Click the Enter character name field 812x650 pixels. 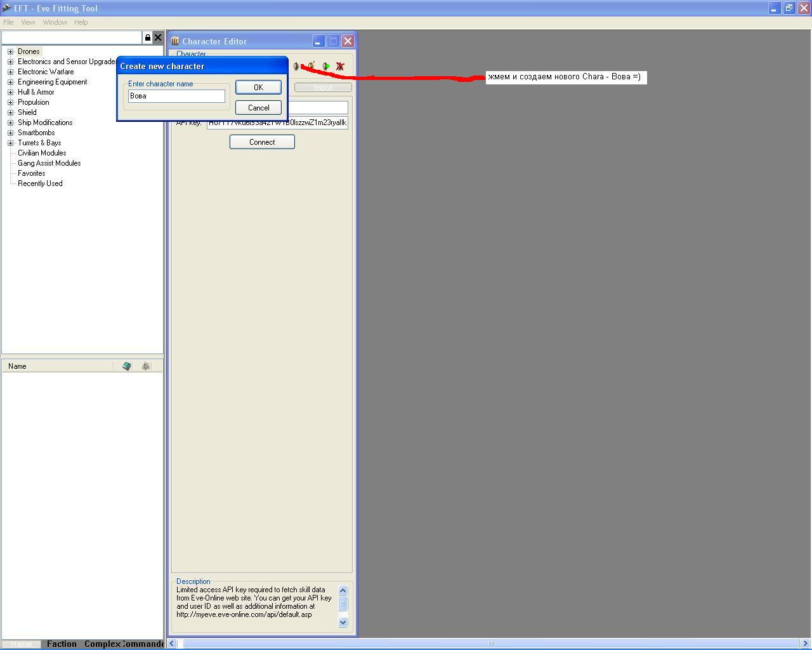pyautogui.click(x=176, y=96)
